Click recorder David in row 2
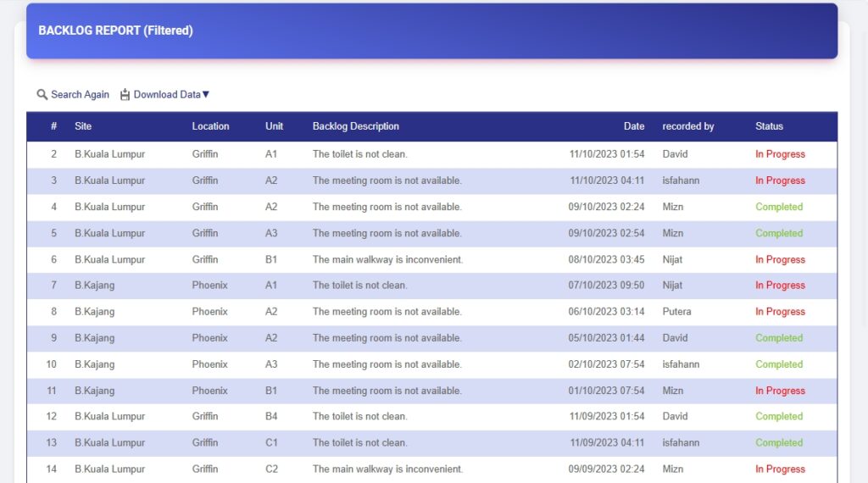 click(675, 154)
